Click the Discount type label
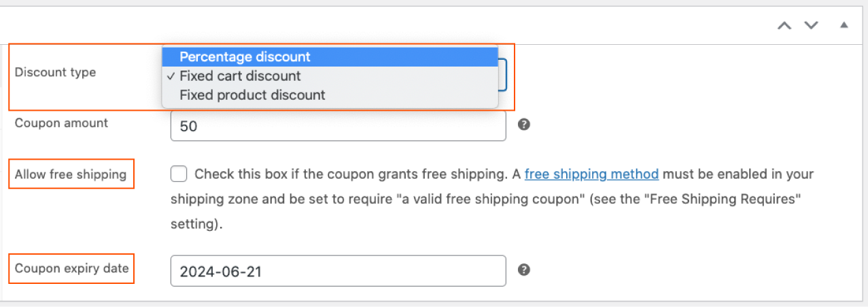The width and height of the screenshot is (868, 307). 55,73
